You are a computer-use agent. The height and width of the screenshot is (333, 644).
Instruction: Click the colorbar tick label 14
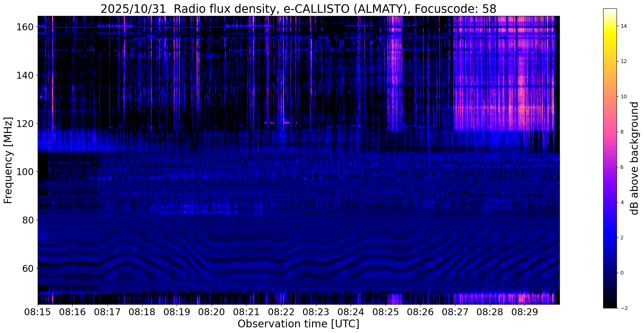[x=624, y=26]
